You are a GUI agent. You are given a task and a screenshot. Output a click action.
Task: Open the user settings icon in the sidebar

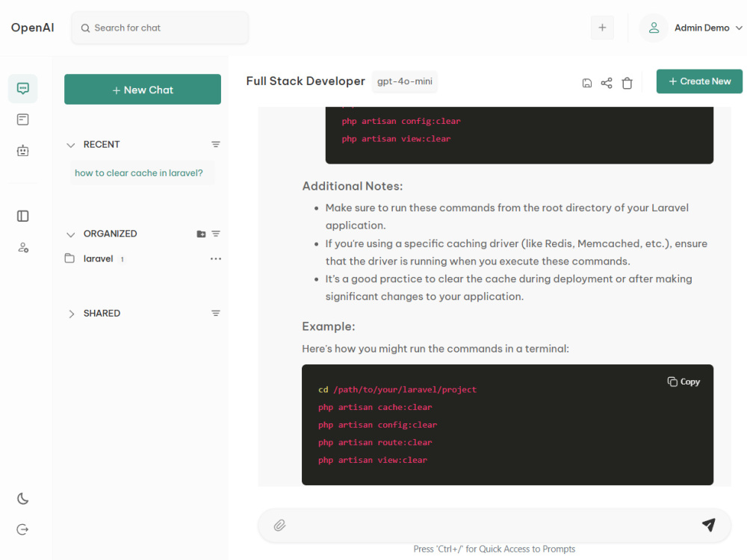pyautogui.click(x=23, y=248)
